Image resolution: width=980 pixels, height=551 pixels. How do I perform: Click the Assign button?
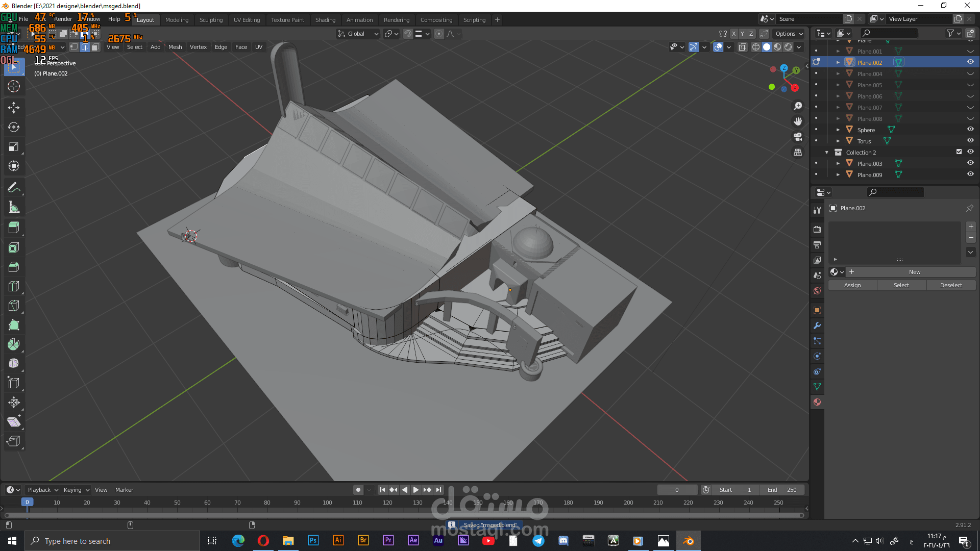(852, 285)
